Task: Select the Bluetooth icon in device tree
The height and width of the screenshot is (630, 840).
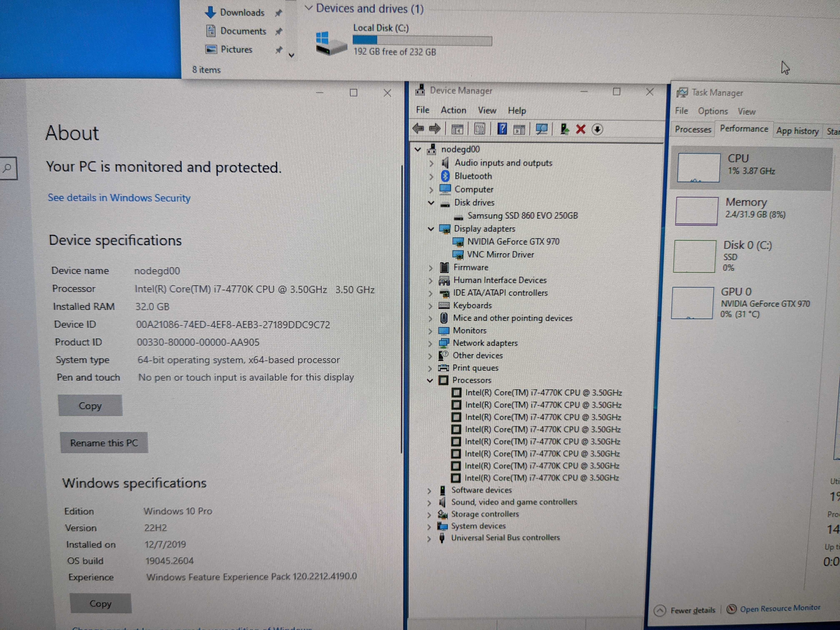Action: click(x=445, y=176)
